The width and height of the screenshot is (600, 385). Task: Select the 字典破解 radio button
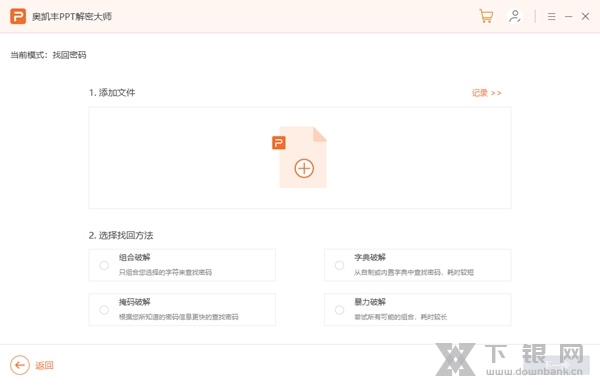[x=339, y=265]
